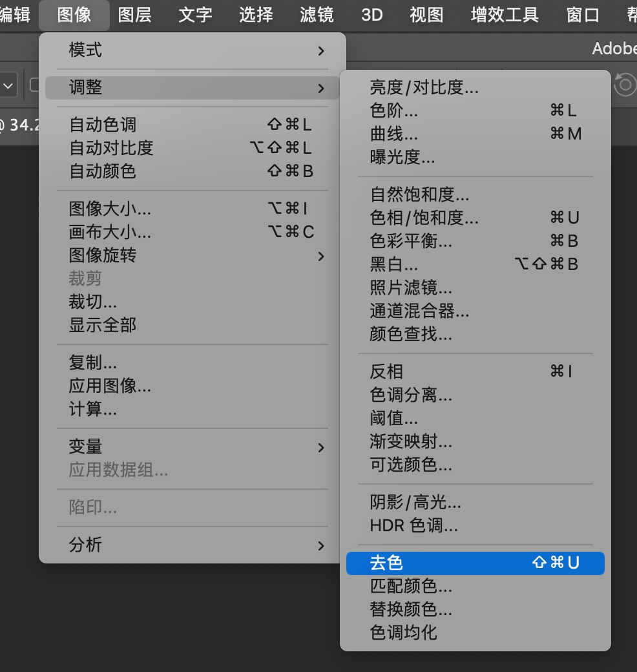The height and width of the screenshot is (672, 637).
Task: Open 替换颜色 adjustment
Action: point(475,609)
